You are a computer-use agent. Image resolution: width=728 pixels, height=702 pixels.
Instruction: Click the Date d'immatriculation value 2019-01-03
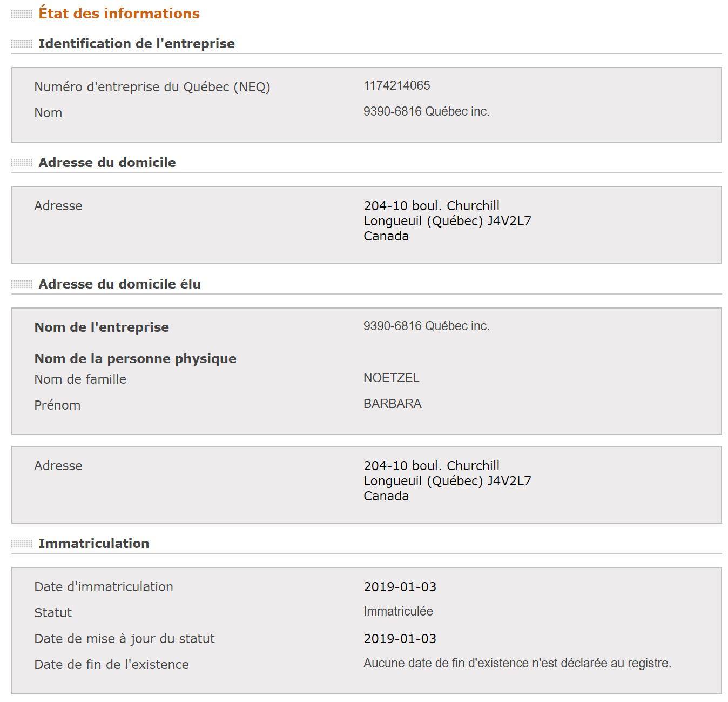point(400,587)
